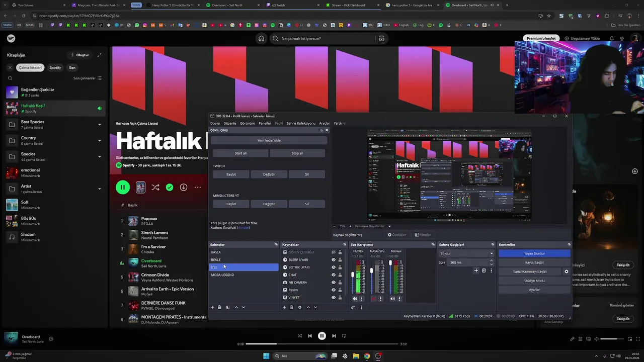Open the Görünüm menu in OBS
The width and height of the screenshot is (644, 362).
(x=247, y=123)
